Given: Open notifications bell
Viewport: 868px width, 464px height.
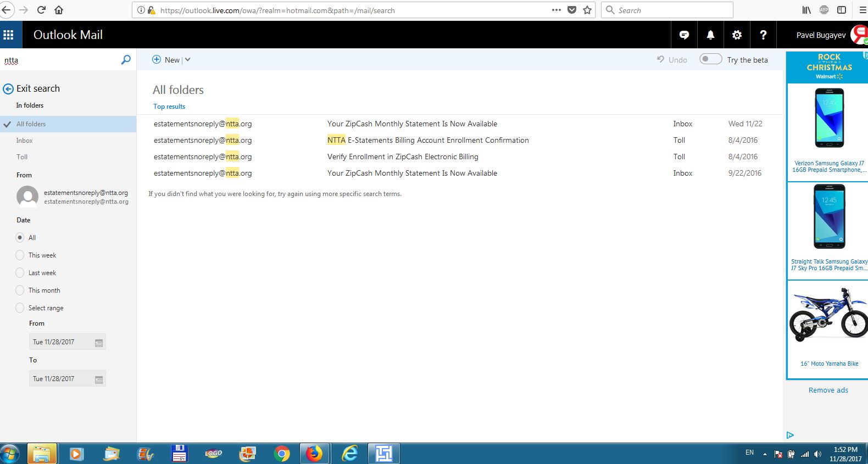Looking at the screenshot, I should pyautogui.click(x=710, y=35).
